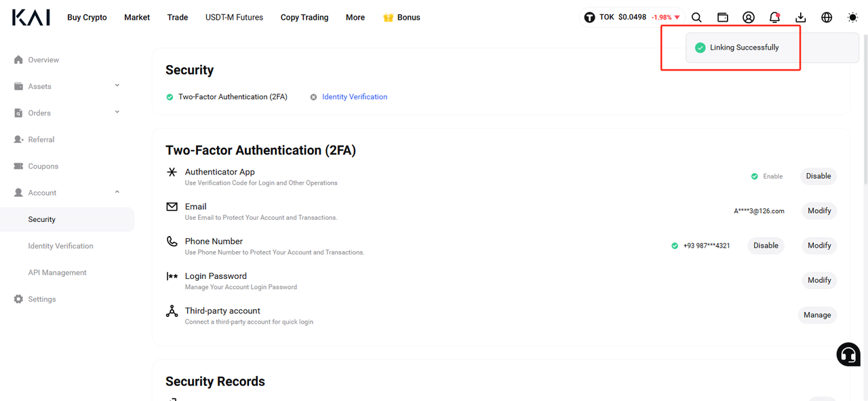Click the page vertical scrollbar
This screenshot has width=868, height=401.
(x=865, y=109)
